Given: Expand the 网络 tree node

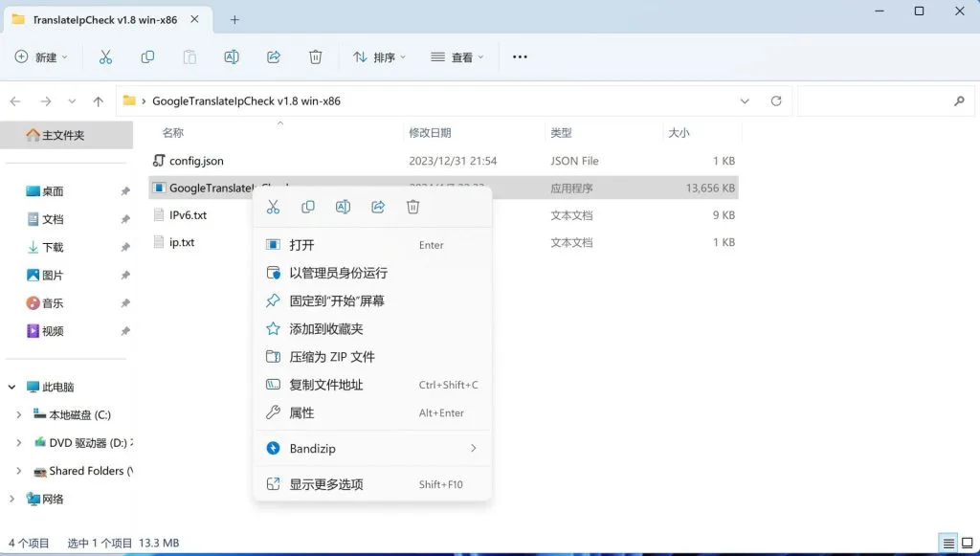Looking at the screenshot, I should (x=11, y=500).
